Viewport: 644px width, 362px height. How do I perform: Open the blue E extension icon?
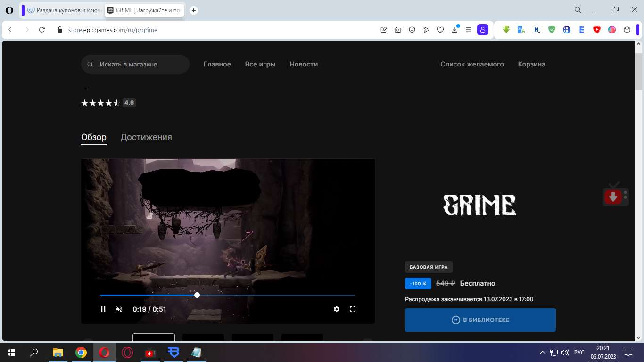[582, 30]
